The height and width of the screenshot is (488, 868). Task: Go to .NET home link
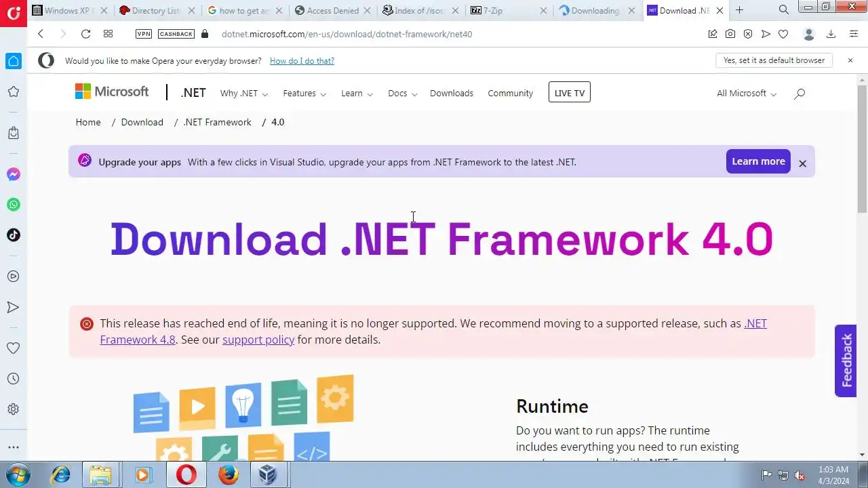tap(193, 94)
